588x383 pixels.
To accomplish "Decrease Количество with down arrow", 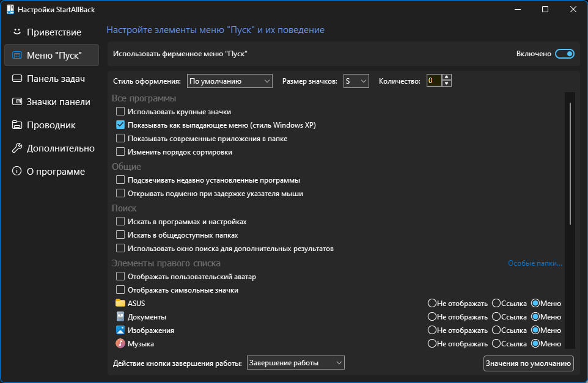I will (446, 84).
